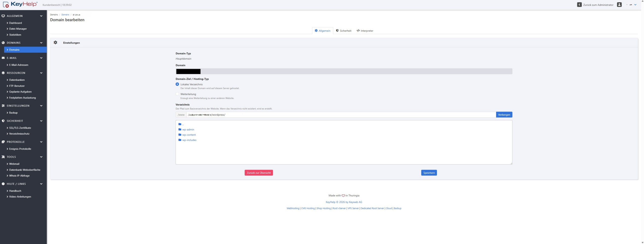Open the wp-includes folder link
The image size is (644, 244).
[x=189, y=140]
